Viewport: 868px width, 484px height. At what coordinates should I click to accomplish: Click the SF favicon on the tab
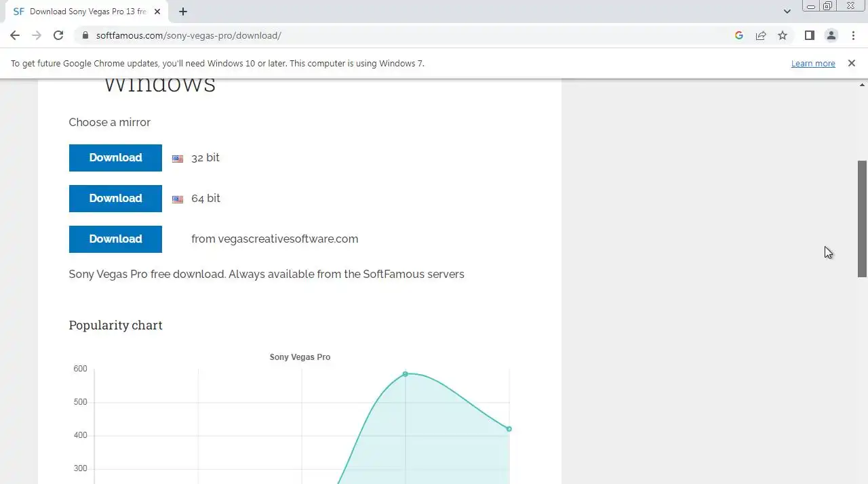(x=18, y=12)
